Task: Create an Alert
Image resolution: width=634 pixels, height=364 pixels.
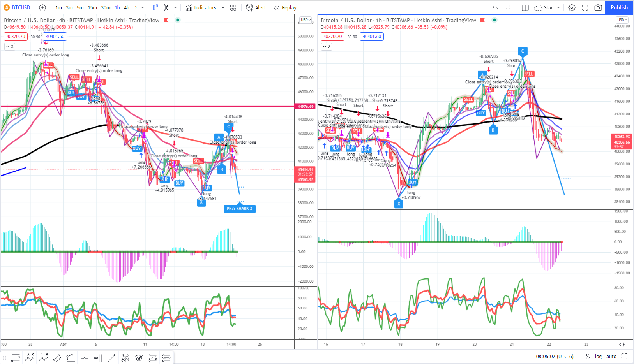Action: pyautogui.click(x=256, y=7)
